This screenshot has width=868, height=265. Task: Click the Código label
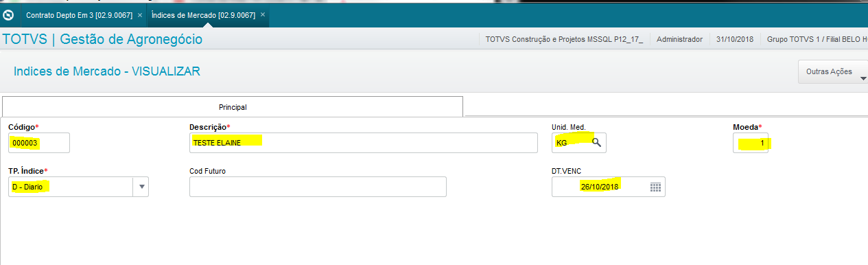(x=23, y=127)
